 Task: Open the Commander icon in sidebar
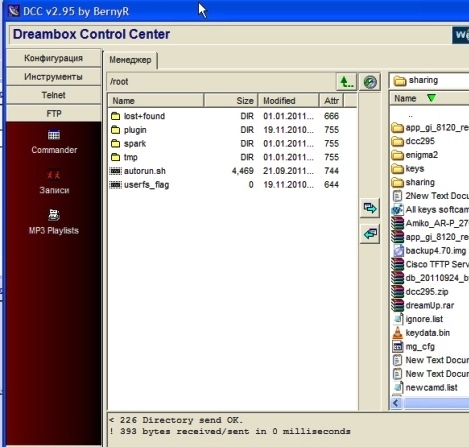coord(54,135)
